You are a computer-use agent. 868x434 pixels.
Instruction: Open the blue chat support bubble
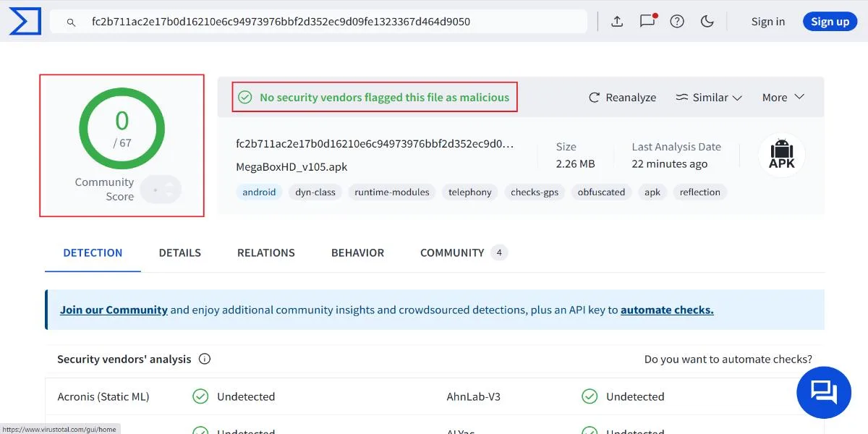click(823, 393)
